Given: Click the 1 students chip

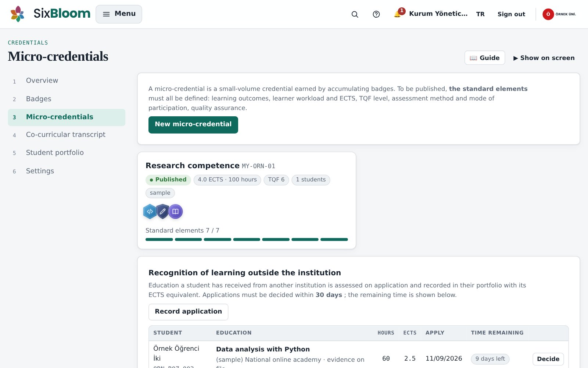Looking at the screenshot, I should tap(311, 180).
